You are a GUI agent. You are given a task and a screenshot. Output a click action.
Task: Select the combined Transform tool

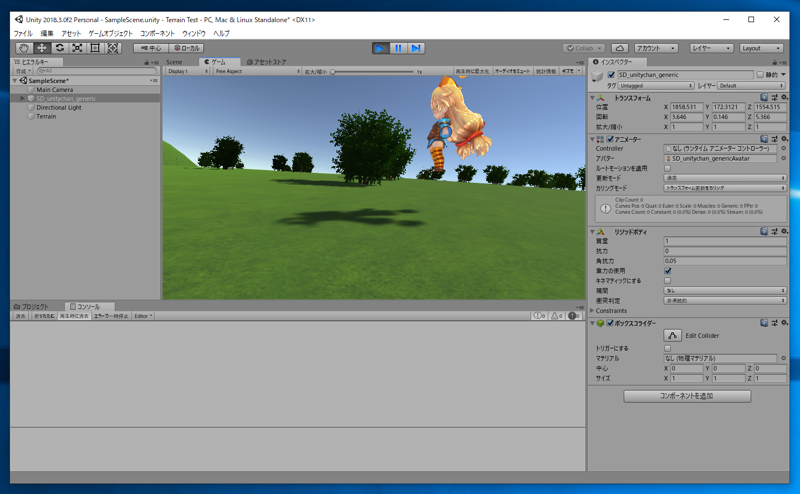[113, 48]
